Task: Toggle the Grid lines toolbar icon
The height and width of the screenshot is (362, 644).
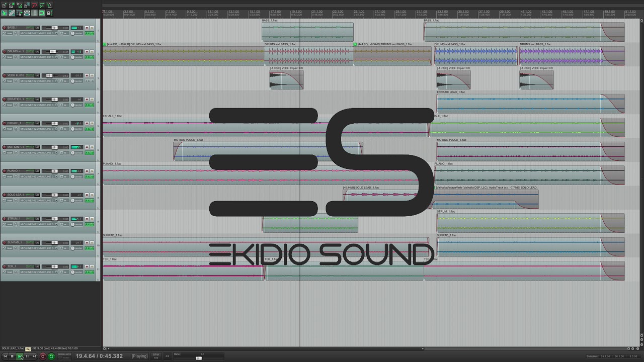Action: point(34,13)
